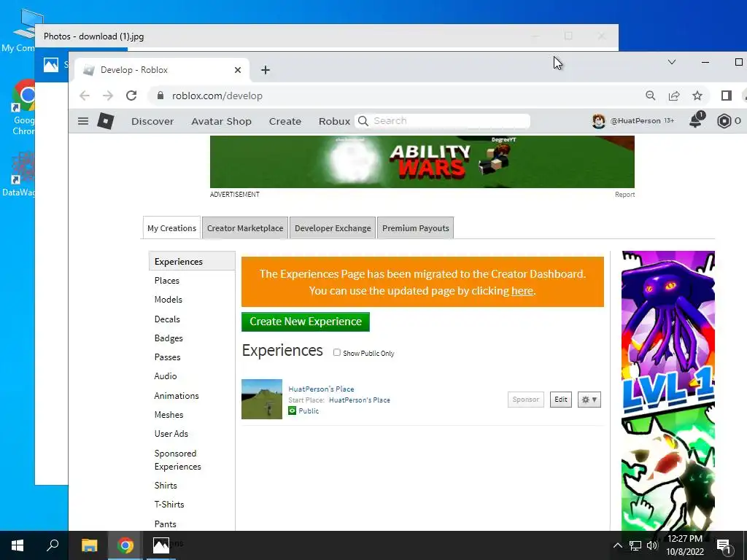Open the Public visibility icon of HuatPerson's Place
Screen dimensions: 747x560
(292, 411)
